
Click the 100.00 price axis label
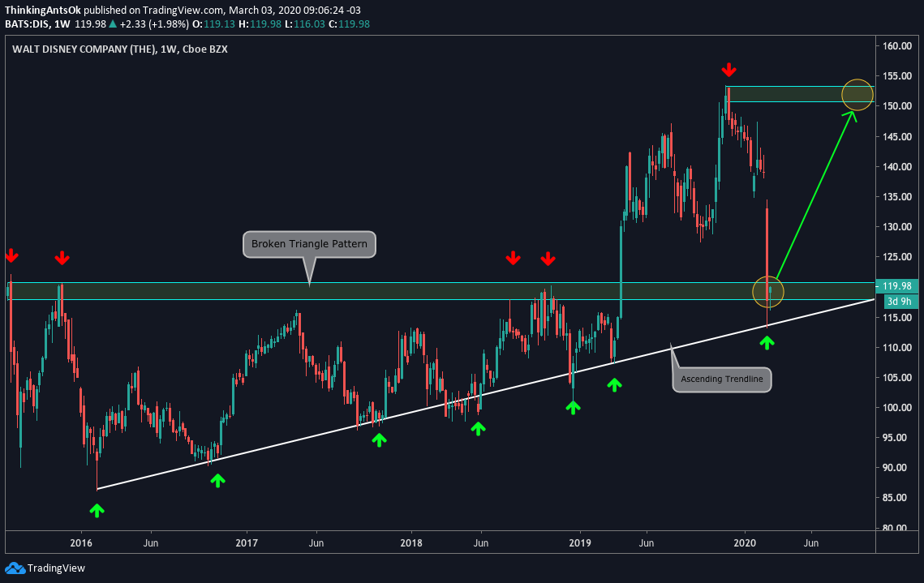[897, 408]
